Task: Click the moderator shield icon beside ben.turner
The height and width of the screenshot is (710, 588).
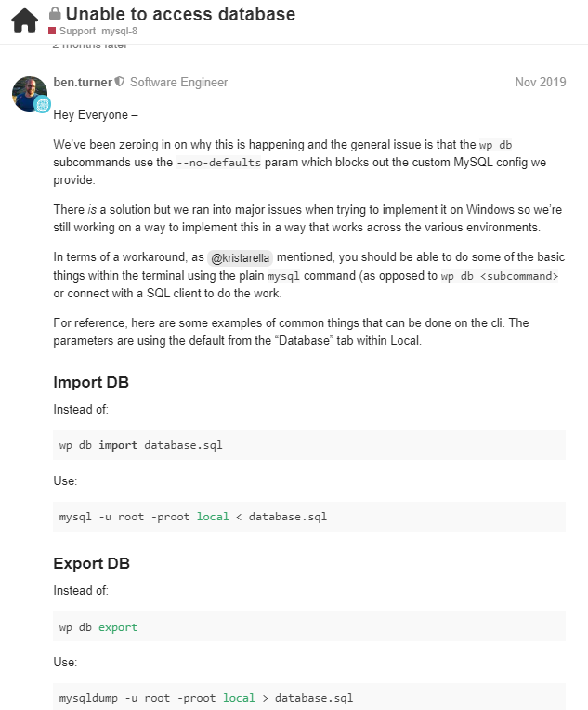Action: 119,83
